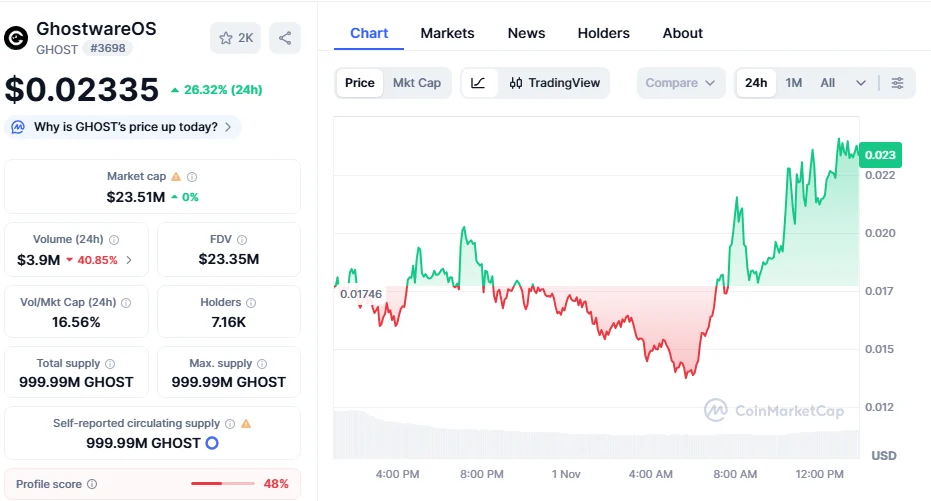Open the chart settings sliders icon

(897, 83)
